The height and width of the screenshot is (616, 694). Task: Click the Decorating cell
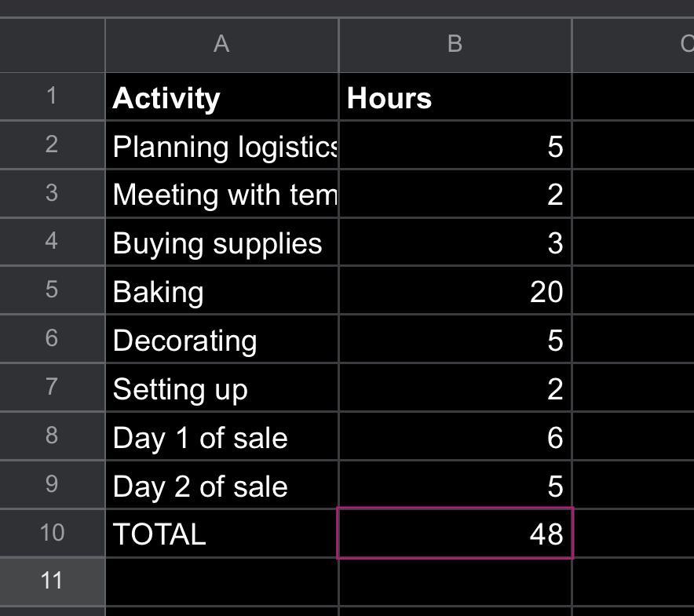click(221, 340)
